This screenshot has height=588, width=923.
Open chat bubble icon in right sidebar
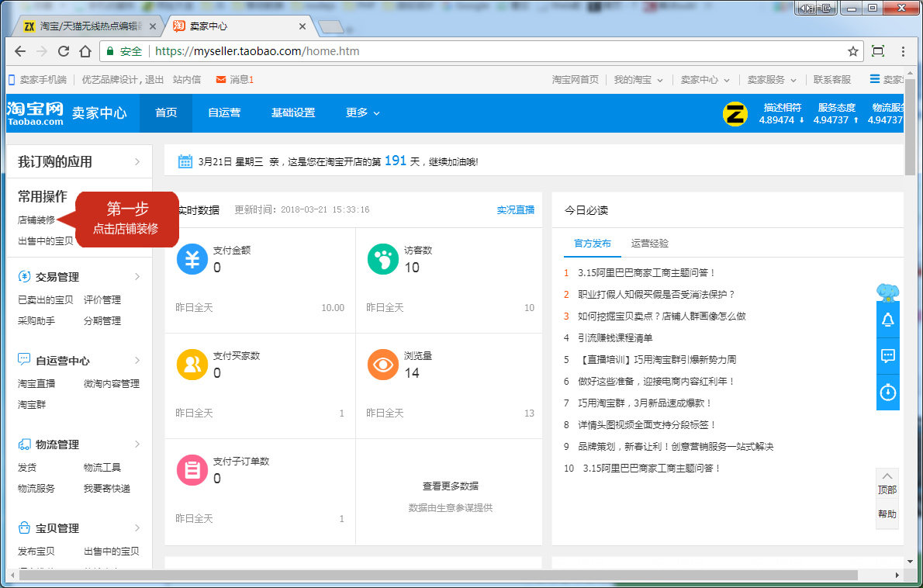point(887,355)
